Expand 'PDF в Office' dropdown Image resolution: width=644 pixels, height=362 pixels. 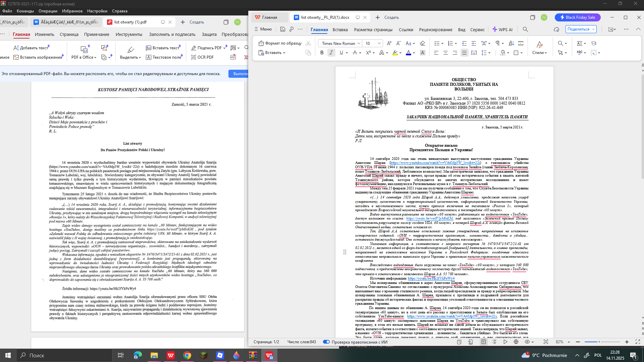click(x=84, y=57)
